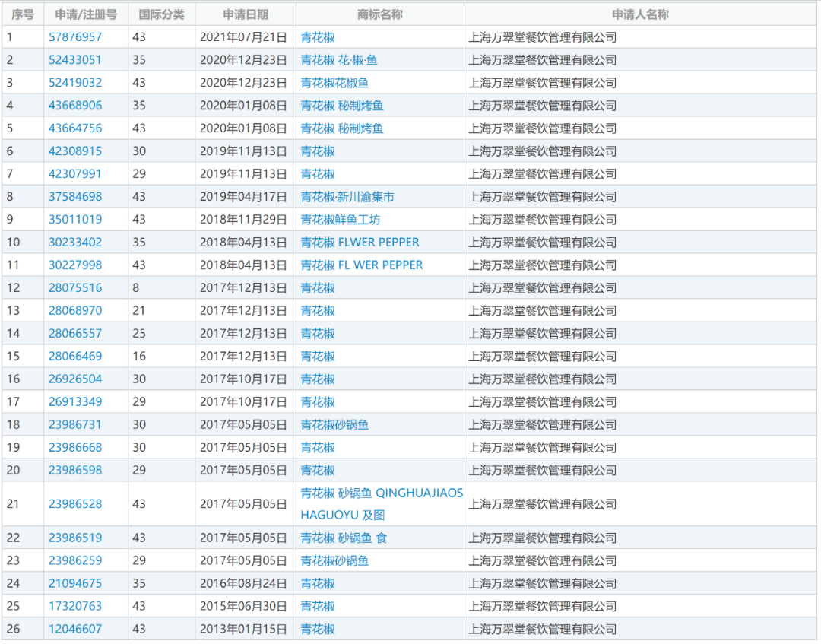821x644 pixels.
Task: Select date 2021年07月21日
Action: coord(243,37)
